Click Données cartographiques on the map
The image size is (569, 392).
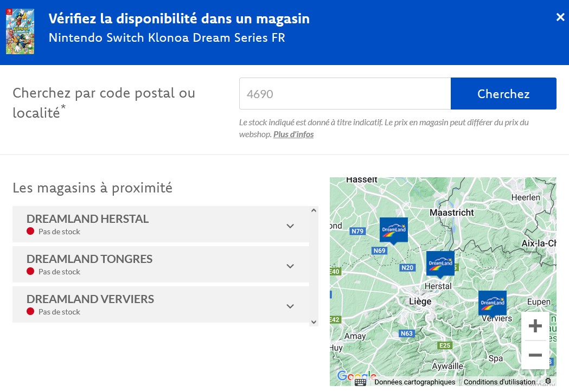tap(415, 382)
